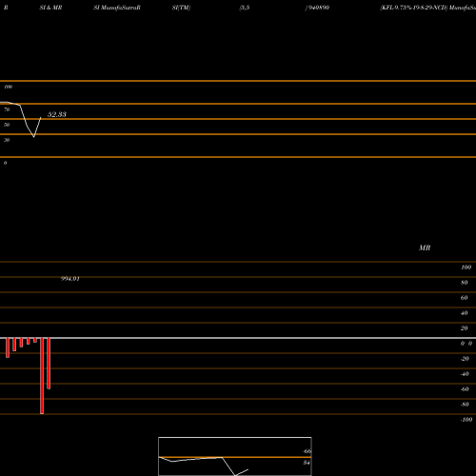The image size is (476, 476).
Task: Click the 30 level label on RSI axis
Action: click(7, 140)
